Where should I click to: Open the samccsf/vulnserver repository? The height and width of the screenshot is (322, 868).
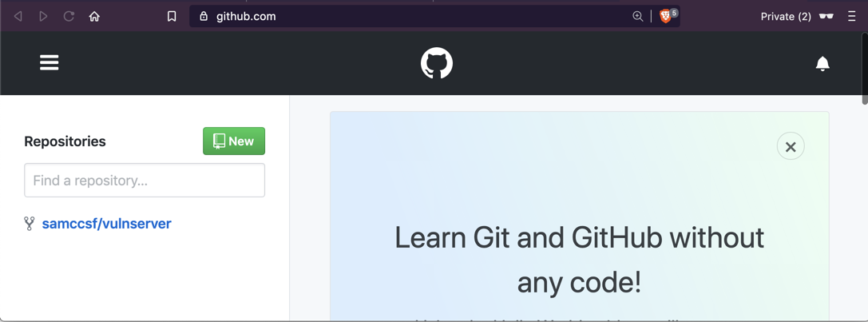[106, 224]
